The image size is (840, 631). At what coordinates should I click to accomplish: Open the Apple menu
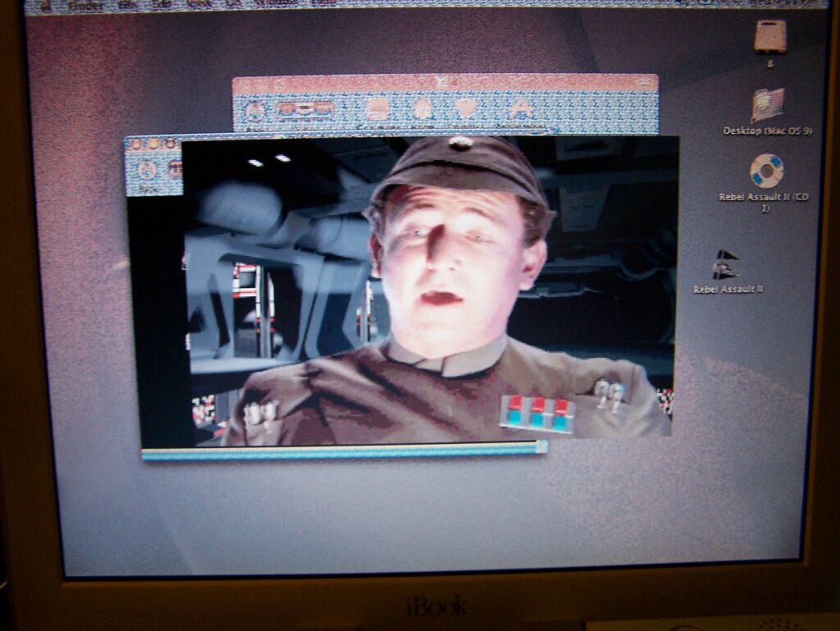(47, 5)
